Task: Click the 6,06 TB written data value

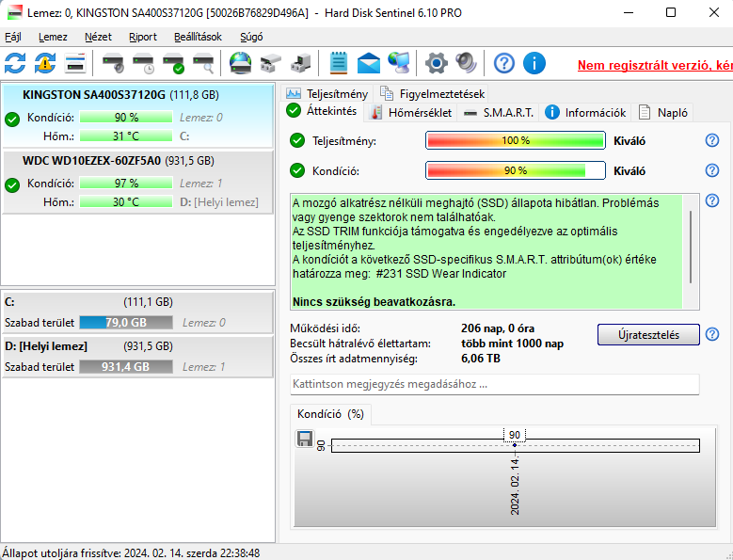Action: coord(481,359)
